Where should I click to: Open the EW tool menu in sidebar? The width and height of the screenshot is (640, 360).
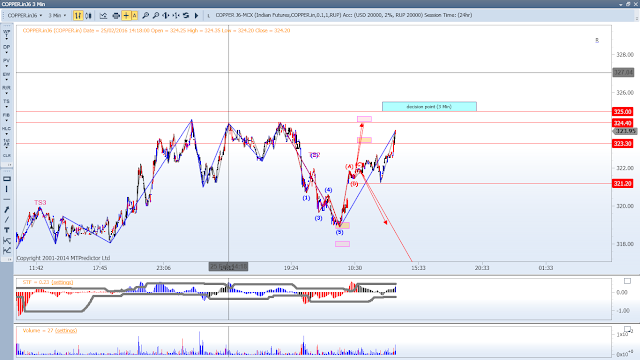[x=7, y=76]
